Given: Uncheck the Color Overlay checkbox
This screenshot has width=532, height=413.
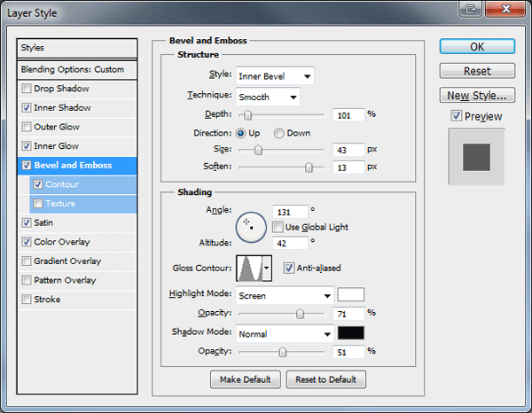Looking at the screenshot, I should (x=26, y=242).
